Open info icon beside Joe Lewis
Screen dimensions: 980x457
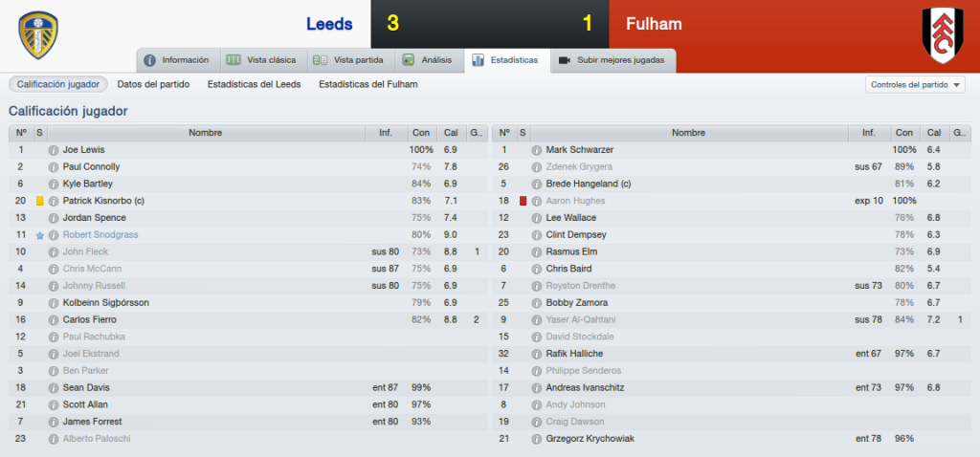pos(54,150)
